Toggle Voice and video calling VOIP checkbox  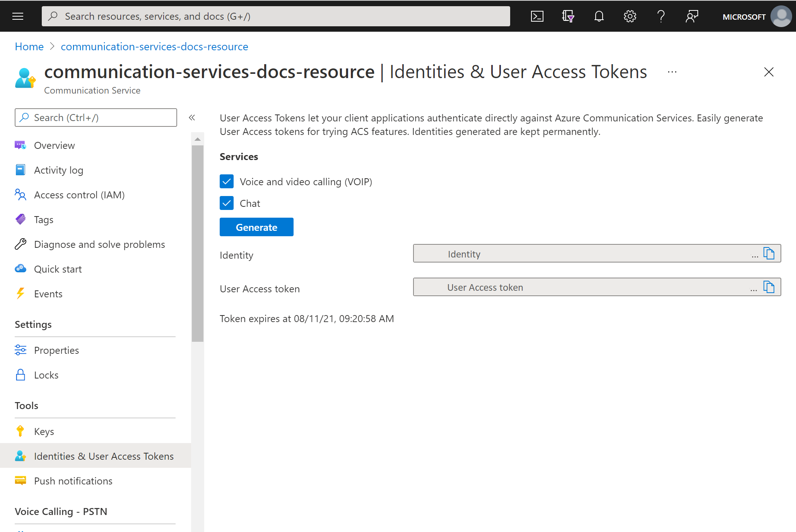[226, 182]
